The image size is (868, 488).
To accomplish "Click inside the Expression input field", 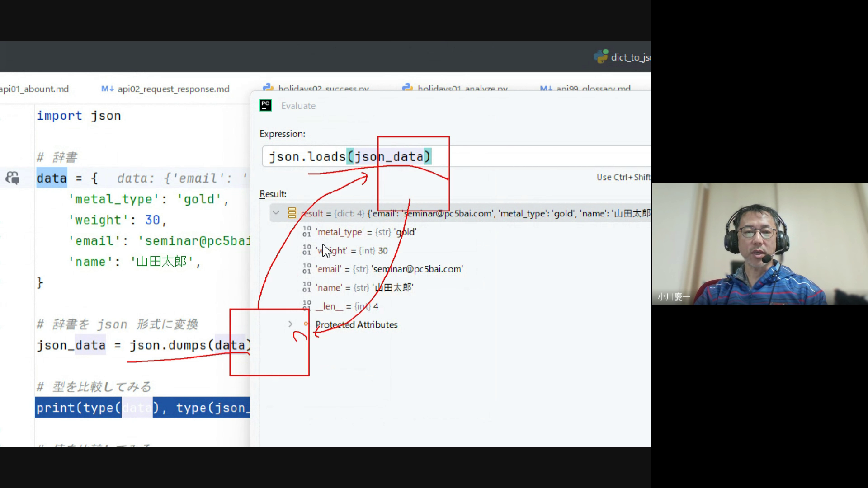I will pos(520,157).
